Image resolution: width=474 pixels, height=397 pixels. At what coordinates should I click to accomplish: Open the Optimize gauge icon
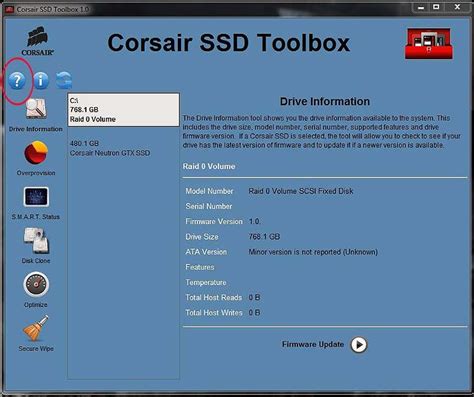36,284
